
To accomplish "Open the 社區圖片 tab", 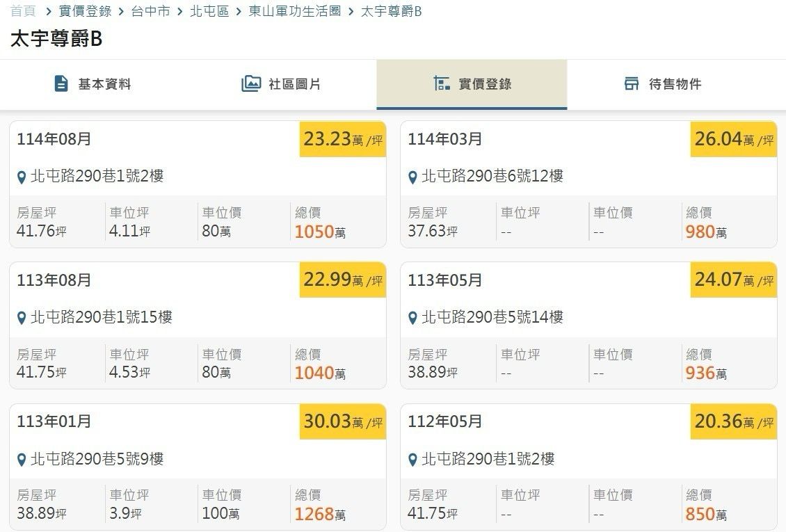I will [x=282, y=84].
